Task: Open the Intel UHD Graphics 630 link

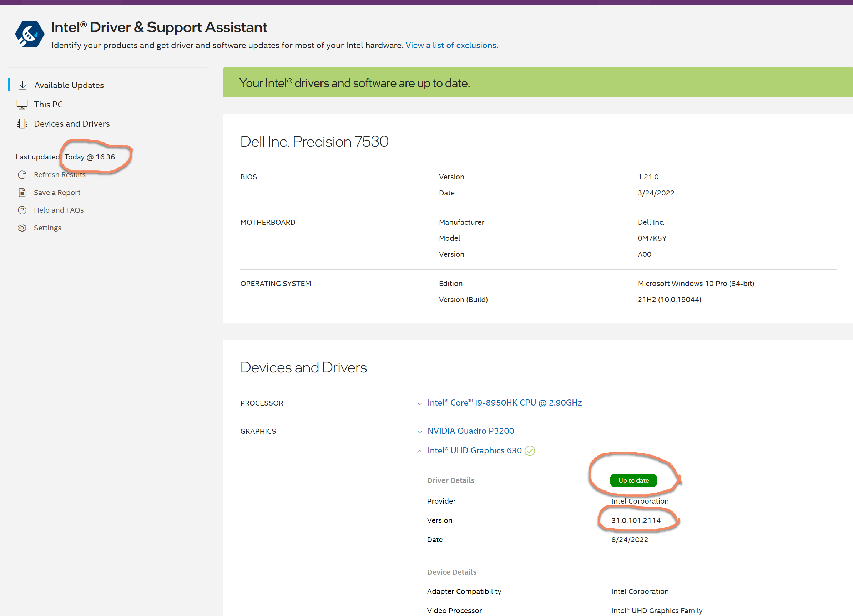Action: (474, 450)
